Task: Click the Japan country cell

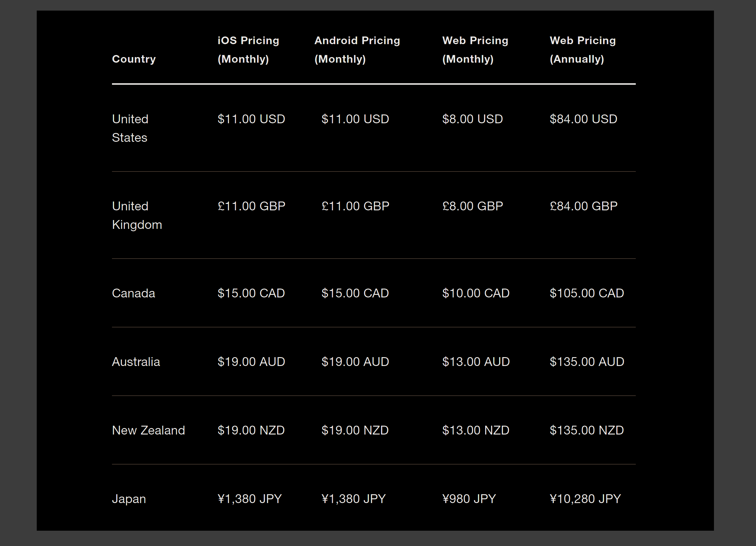Action: [x=129, y=499]
